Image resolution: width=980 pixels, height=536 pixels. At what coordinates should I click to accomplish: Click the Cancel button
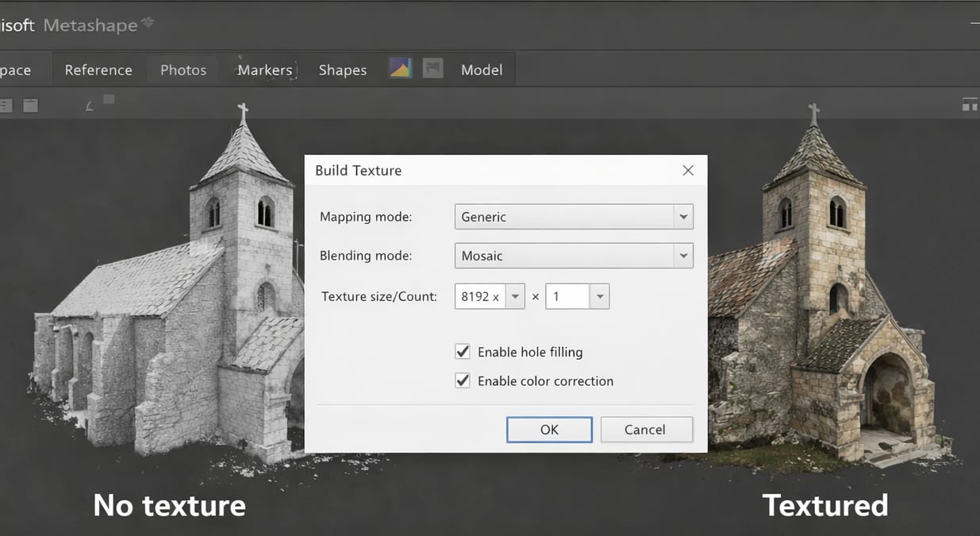[x=646, y=430]
